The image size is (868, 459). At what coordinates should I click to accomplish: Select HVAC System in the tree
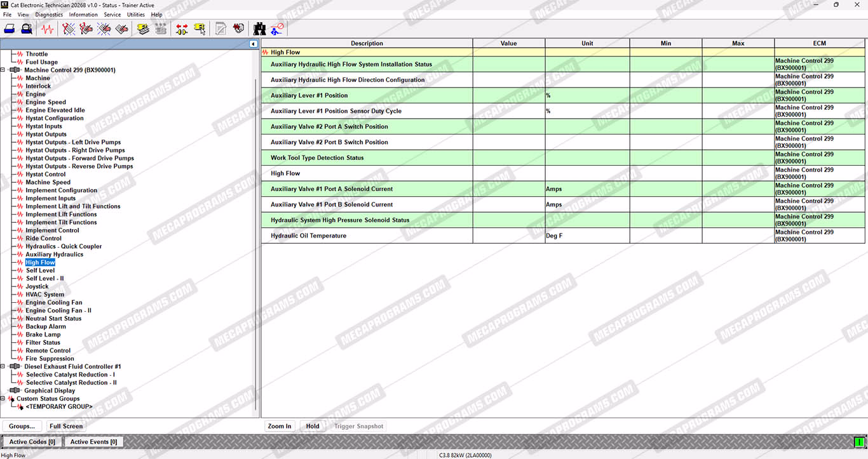(x=45, y=295)
